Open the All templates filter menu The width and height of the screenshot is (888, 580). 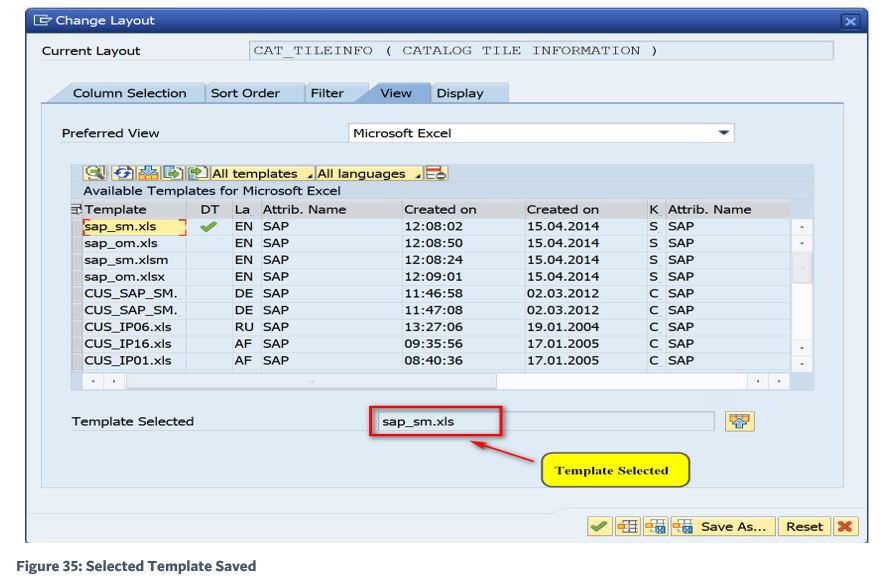[x=262, y=173]
